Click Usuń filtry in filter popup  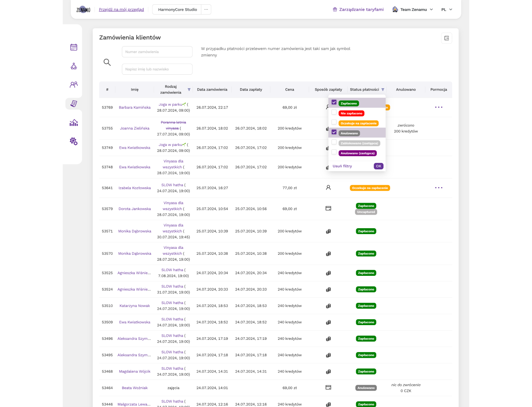(x=342, y=166)
